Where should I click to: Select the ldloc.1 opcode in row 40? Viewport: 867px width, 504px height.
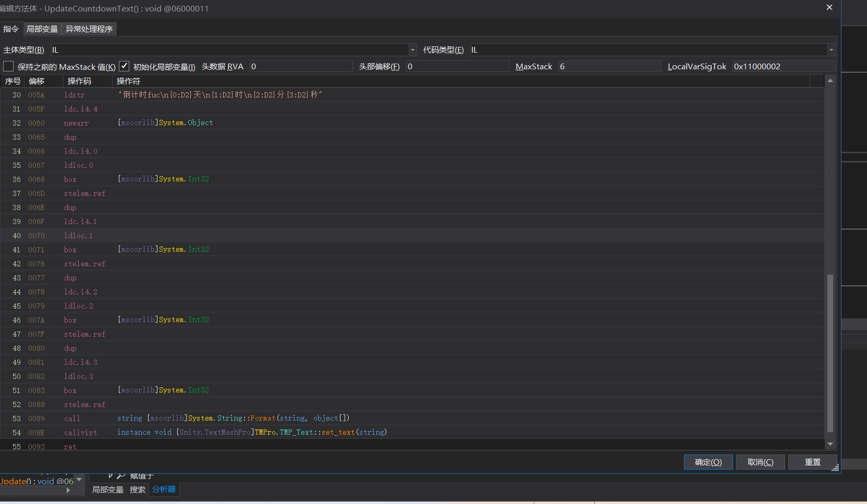click(x=79, y=236)
